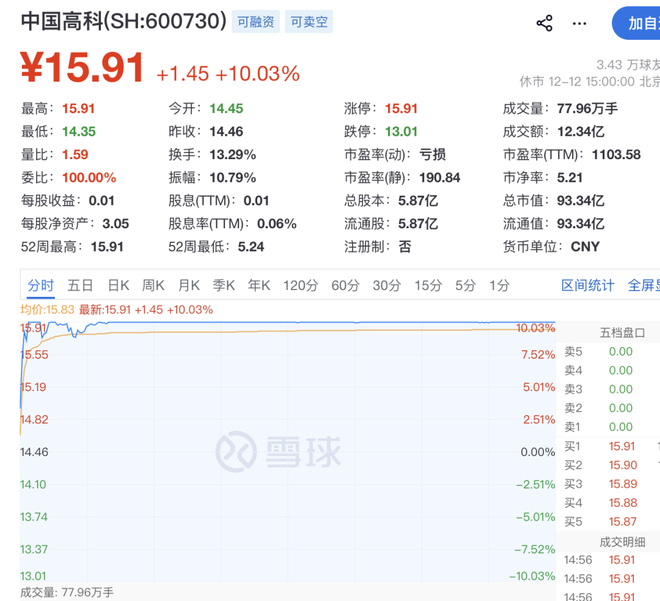Click the 可融资 tag

coord(255,22)
